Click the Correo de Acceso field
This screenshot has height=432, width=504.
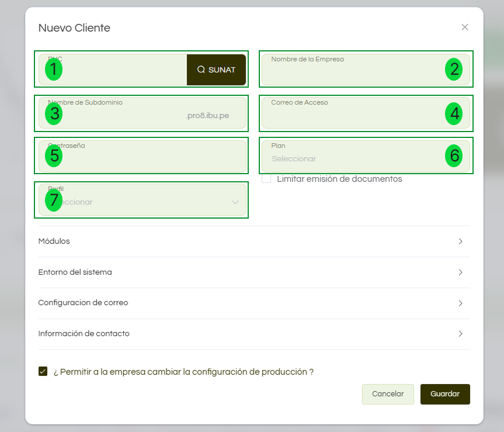pos(356,115)
